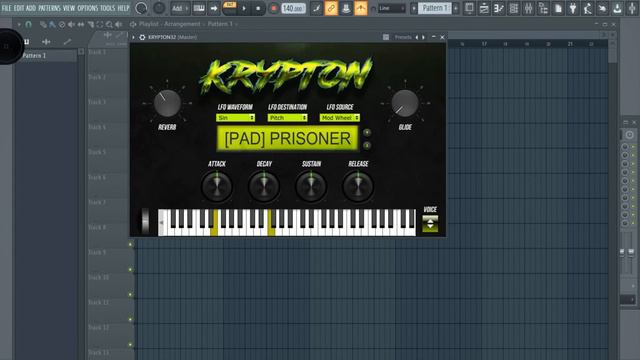Click the Krypton REVERB knob
Screen dimensions: 640x360
(167, 103)
